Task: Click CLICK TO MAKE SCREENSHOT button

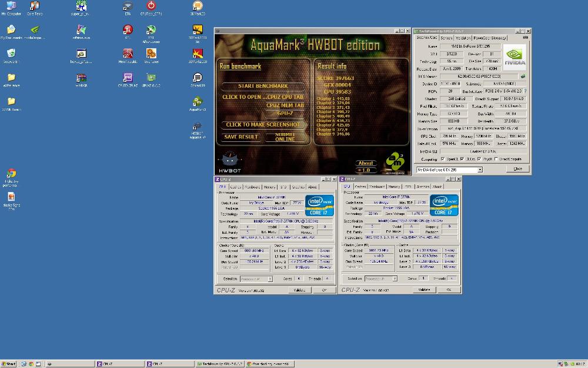Action: pyautogui.click(x=263, y=125)
